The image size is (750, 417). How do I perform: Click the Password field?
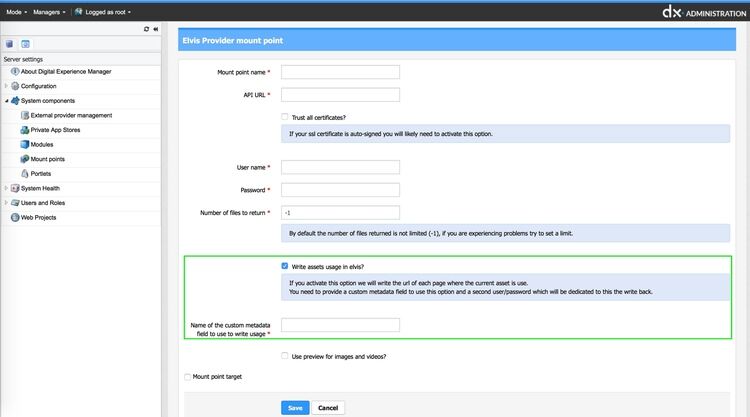click(340, 190)
